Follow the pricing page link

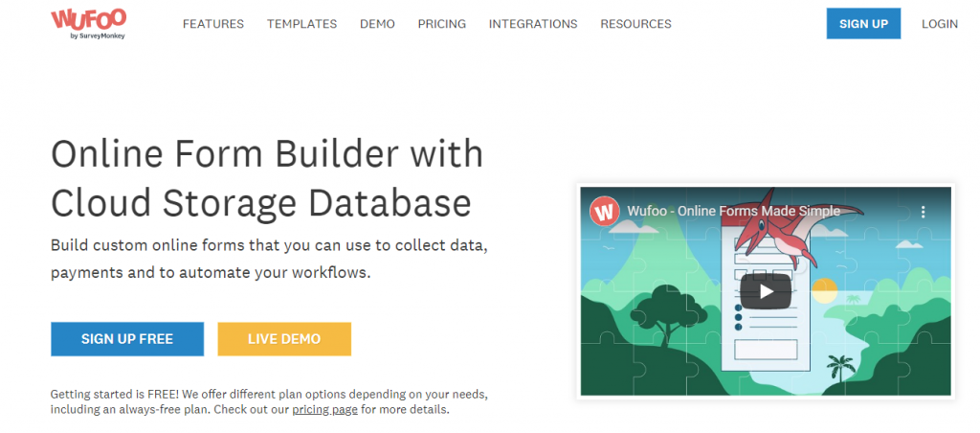click(x=325, y=410)
